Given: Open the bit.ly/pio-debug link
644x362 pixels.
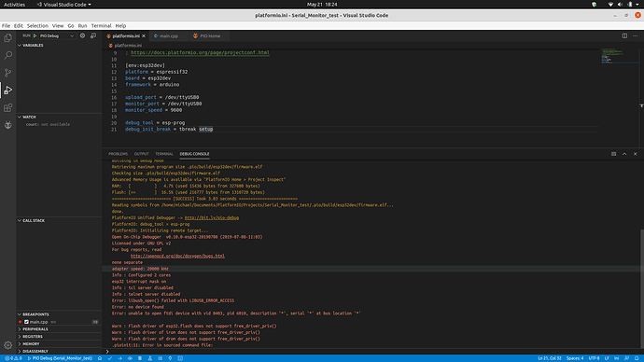Looking at the screenshot, I should (212, 217).
